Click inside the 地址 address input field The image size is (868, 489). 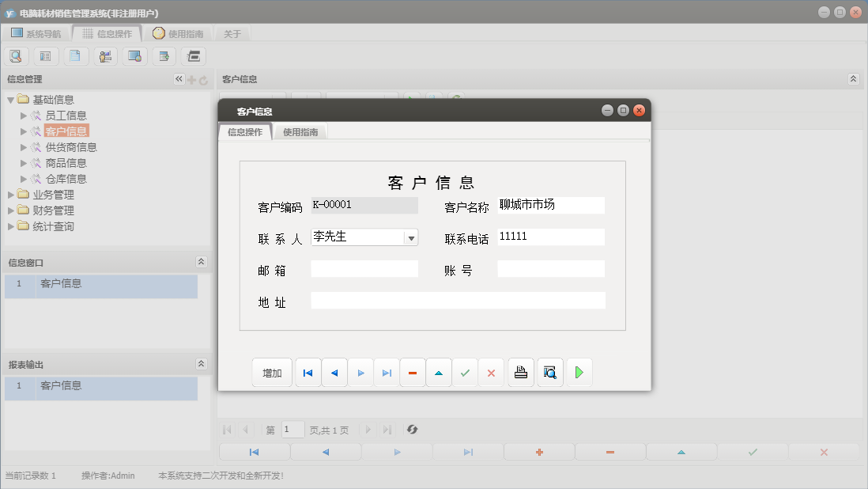(x=459, y=300)
